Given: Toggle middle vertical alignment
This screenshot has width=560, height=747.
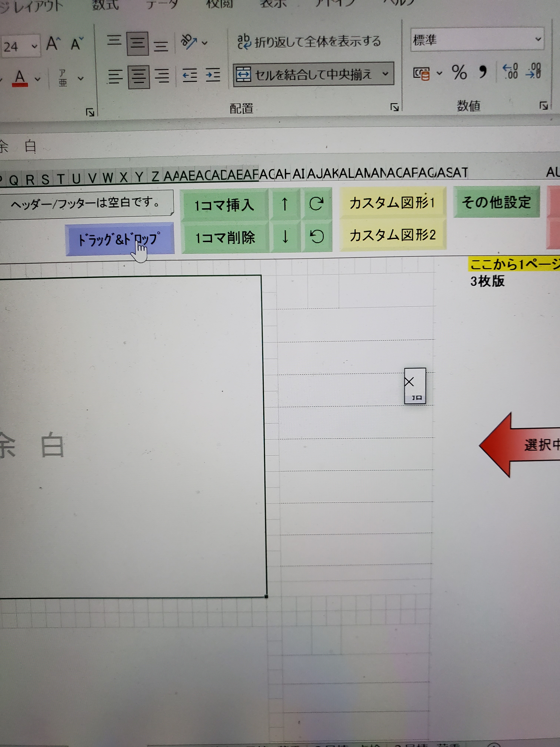Looking at the screenshot, I should tap(137, 44).
